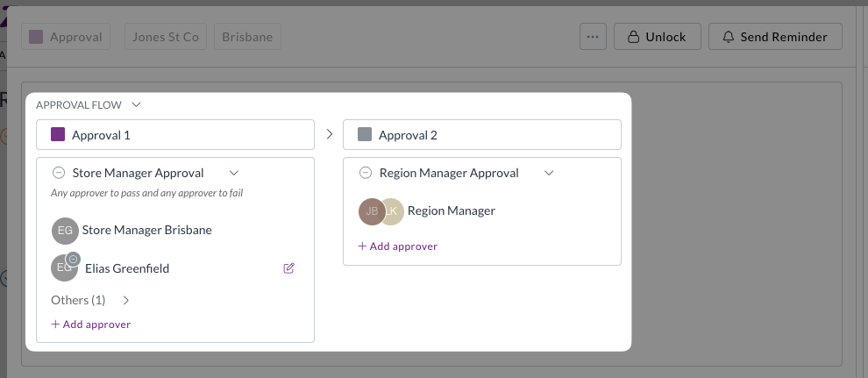Click the EG avatar for Store Manager Brisbane
This screenshot has height=378, width=868.
click(65, 231)
